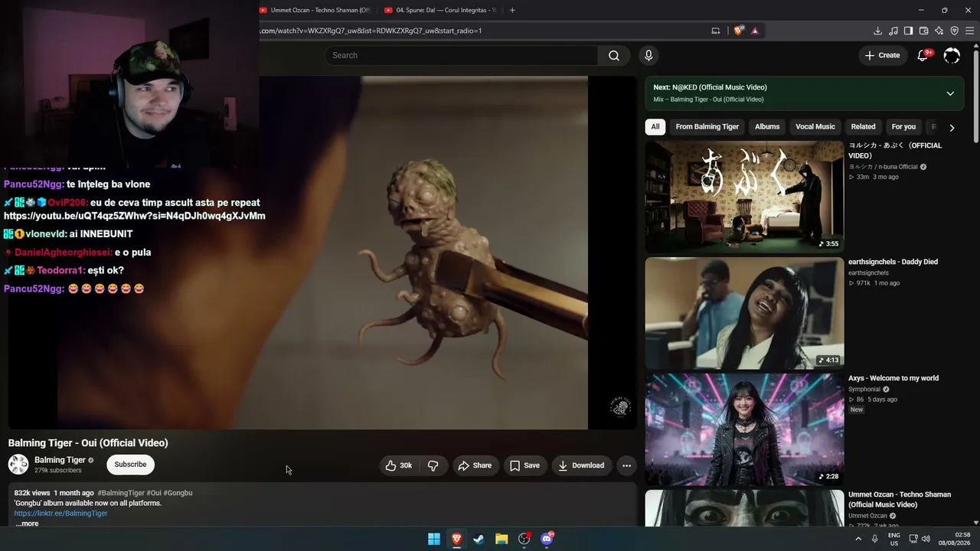
Task: Save the video to a playlist
Action: click(x=524, y=465)
